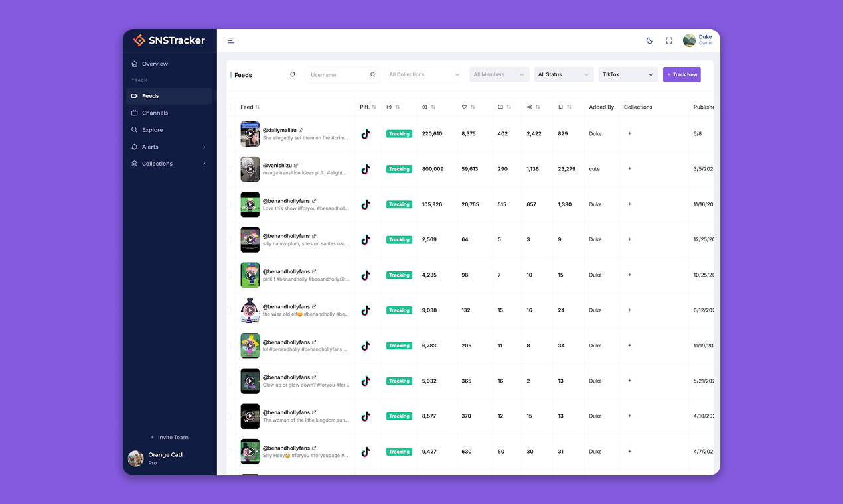Open Duke's profile avatar
Screen dimensions: 843x504
point(690,40)
